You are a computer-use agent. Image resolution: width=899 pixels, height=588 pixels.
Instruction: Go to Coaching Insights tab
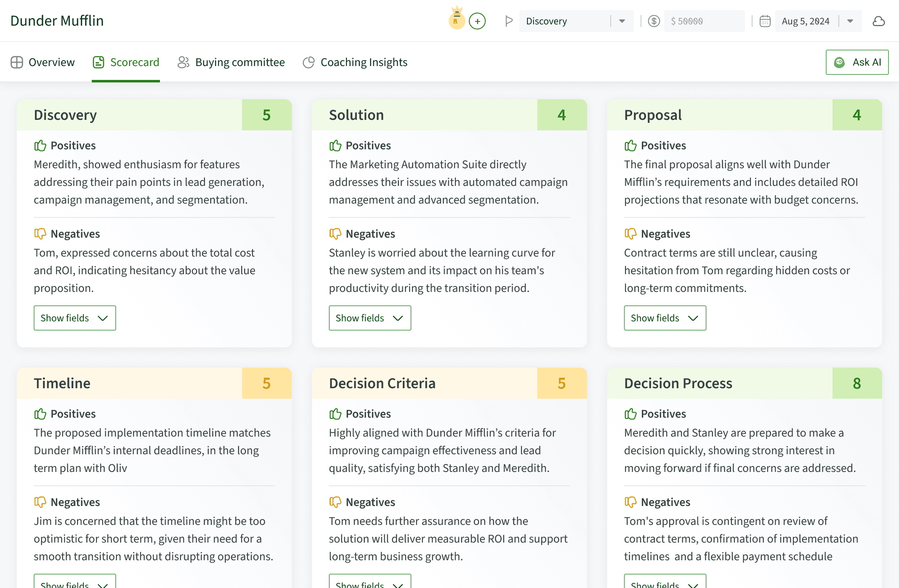click(x=355, y=62)
